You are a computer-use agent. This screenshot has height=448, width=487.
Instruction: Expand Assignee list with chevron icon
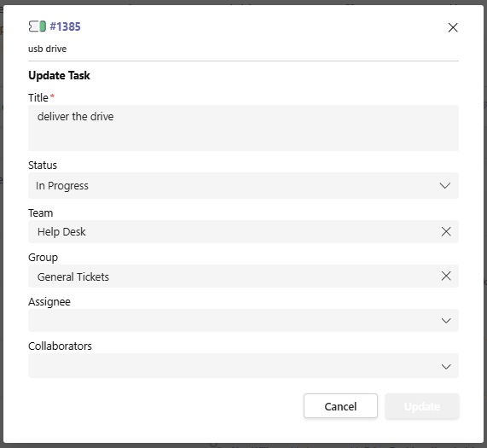click(446, 321)
